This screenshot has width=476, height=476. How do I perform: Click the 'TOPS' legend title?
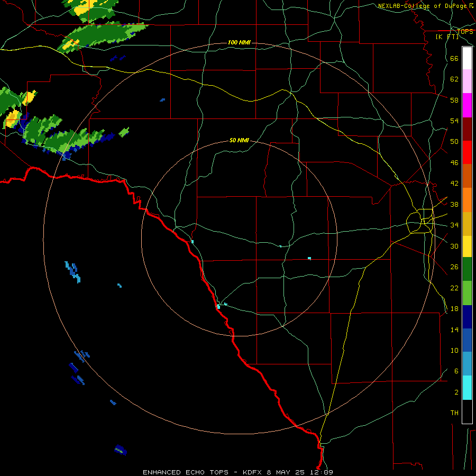[x=465, y=31]
